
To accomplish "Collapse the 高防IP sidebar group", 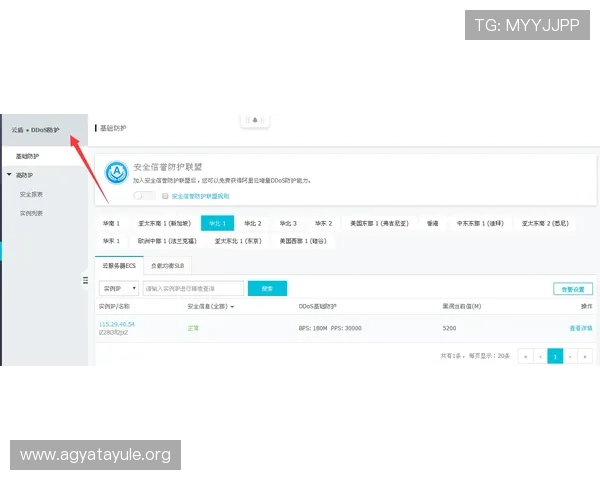I will [x=9, y=175].
